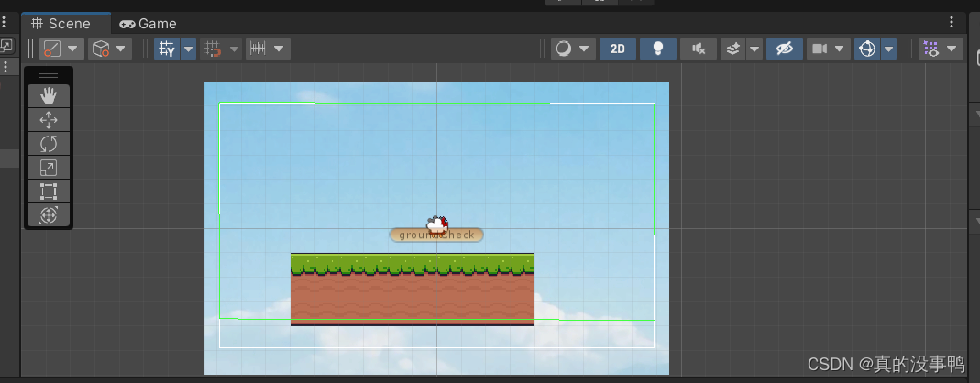Click the groundcheck label in scene
Screen dimensions: 980x383
[x=436, y=235]
